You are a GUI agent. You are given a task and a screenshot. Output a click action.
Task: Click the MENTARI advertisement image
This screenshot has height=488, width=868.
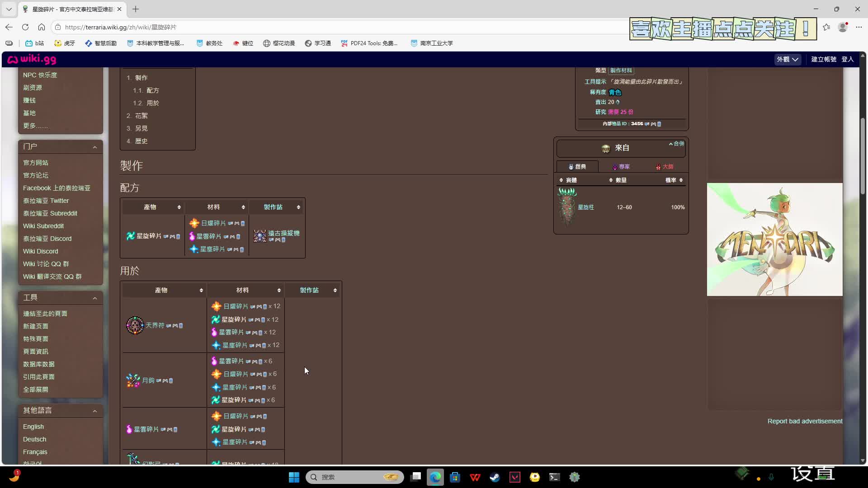point(774,239)
